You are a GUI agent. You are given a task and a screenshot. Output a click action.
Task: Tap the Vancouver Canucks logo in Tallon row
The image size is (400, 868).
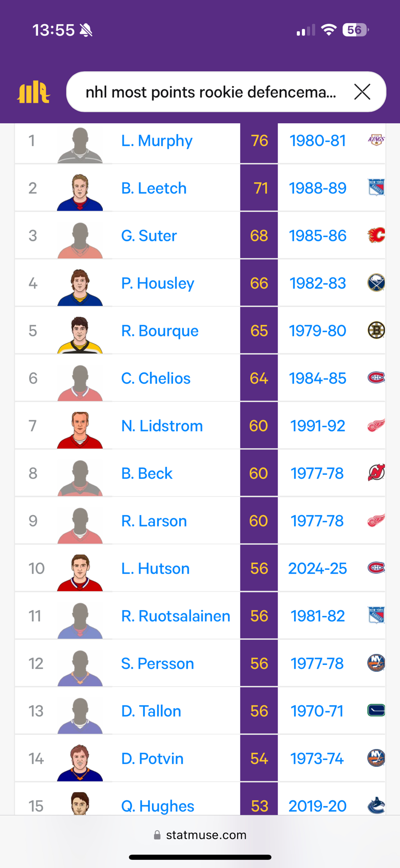[x=376, y=711]
